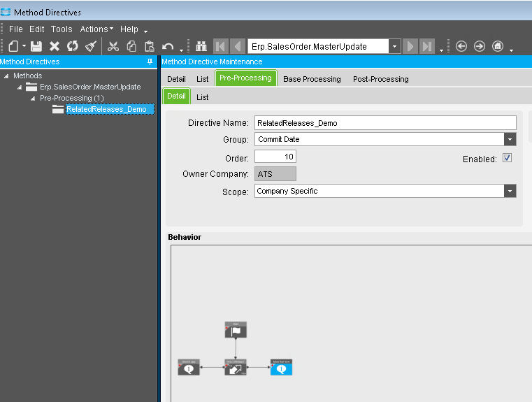This screenshot has width=532, height=402.
Task: Open the Tools menu
Action: point(62,29)
